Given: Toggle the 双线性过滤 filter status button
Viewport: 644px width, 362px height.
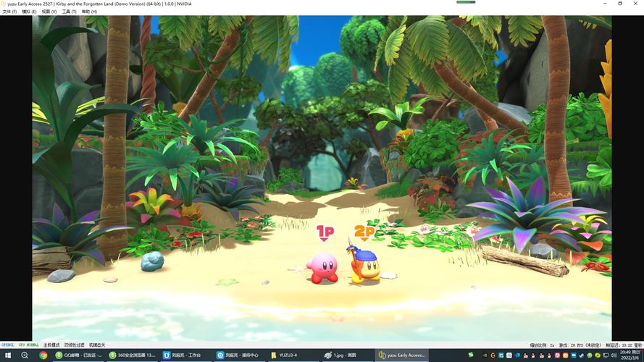Looking at the screenshot, I should [75, 345].
